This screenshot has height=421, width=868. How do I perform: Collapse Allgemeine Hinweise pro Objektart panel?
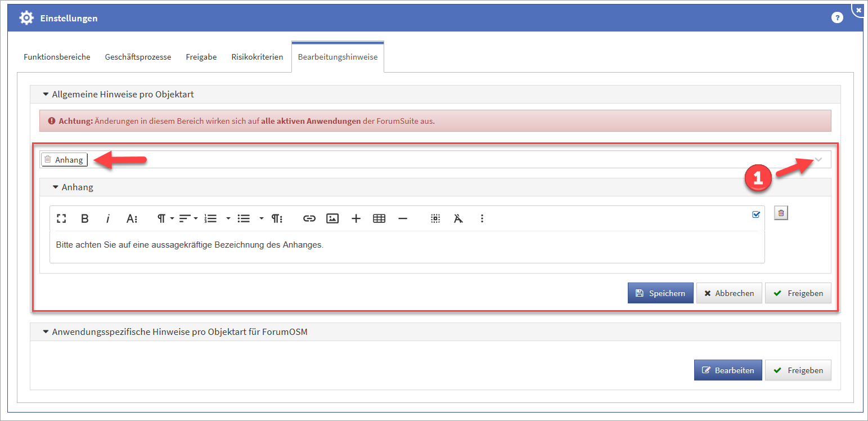[46, 95]
